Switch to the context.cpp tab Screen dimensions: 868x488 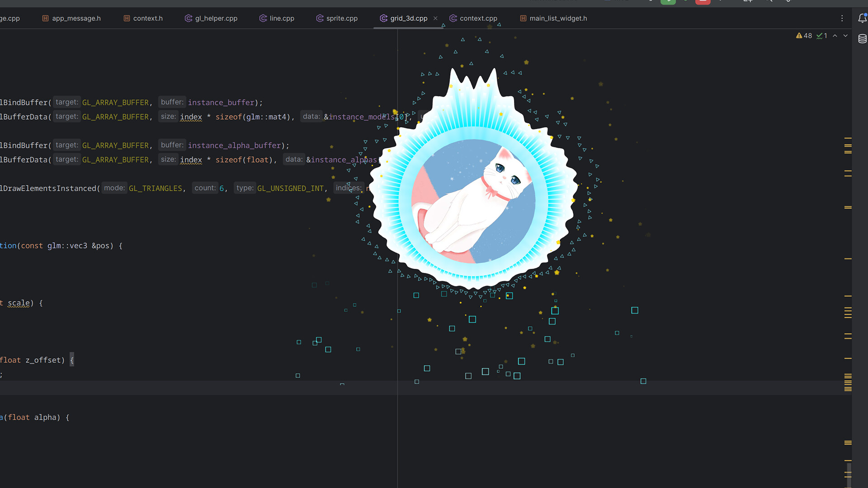478,18
